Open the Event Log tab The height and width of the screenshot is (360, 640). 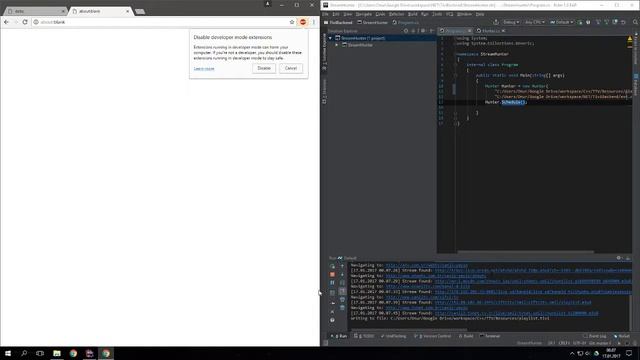coord(595,336)
